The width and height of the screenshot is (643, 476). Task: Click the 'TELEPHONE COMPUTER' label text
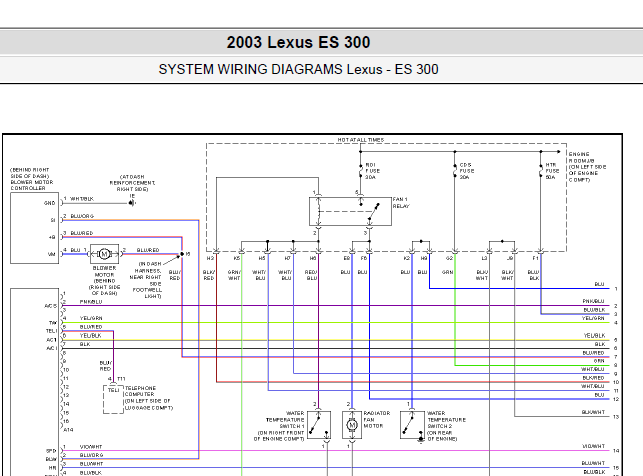click(x=140, y=391)
